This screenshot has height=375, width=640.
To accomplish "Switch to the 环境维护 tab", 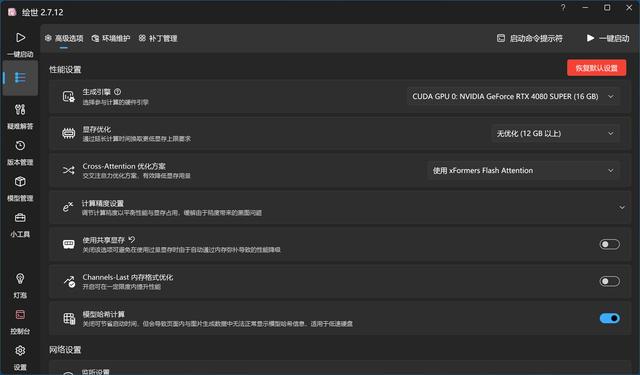I will click(111, 38).
